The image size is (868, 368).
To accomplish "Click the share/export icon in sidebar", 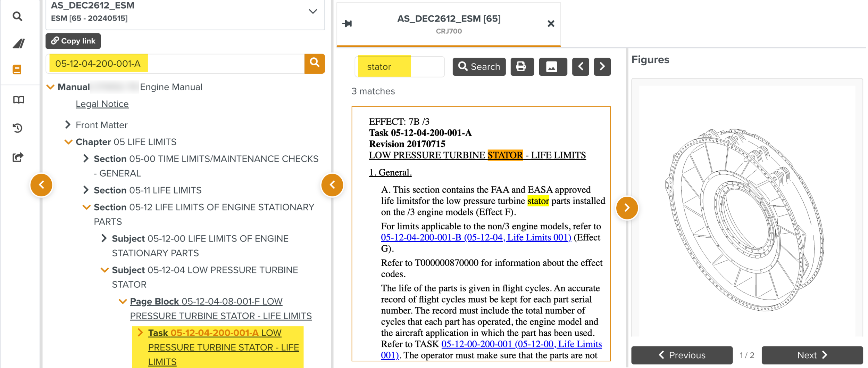I will click(x=18, y=157).
